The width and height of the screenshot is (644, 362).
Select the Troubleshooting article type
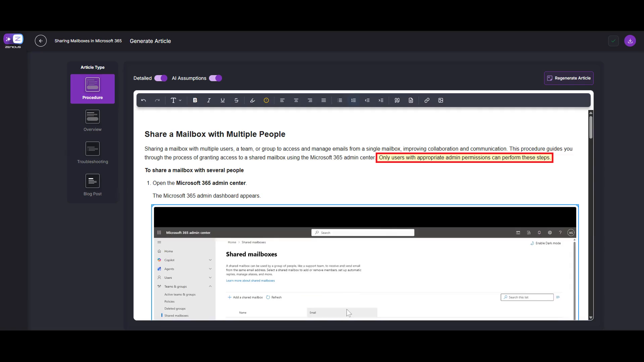point(93,153)
